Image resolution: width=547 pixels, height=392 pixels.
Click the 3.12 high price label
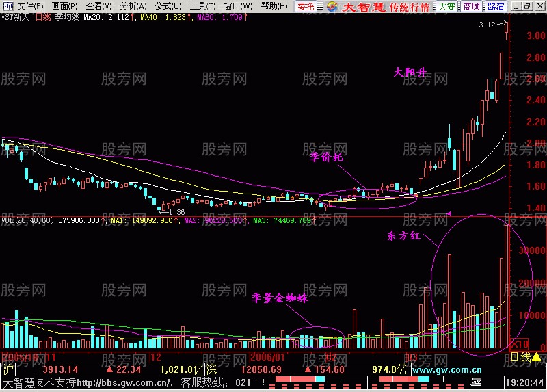pos(487,25)
